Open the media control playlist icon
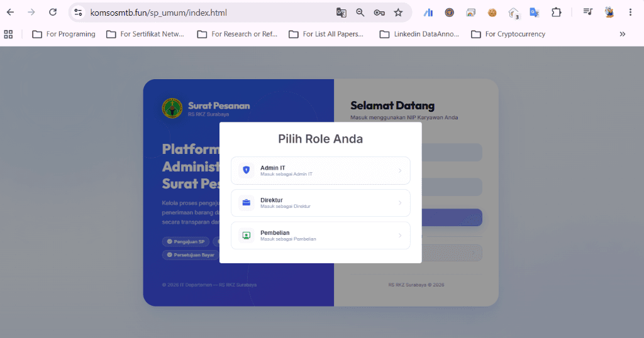Screen dimensions: 644x338 tap(588, 13)
